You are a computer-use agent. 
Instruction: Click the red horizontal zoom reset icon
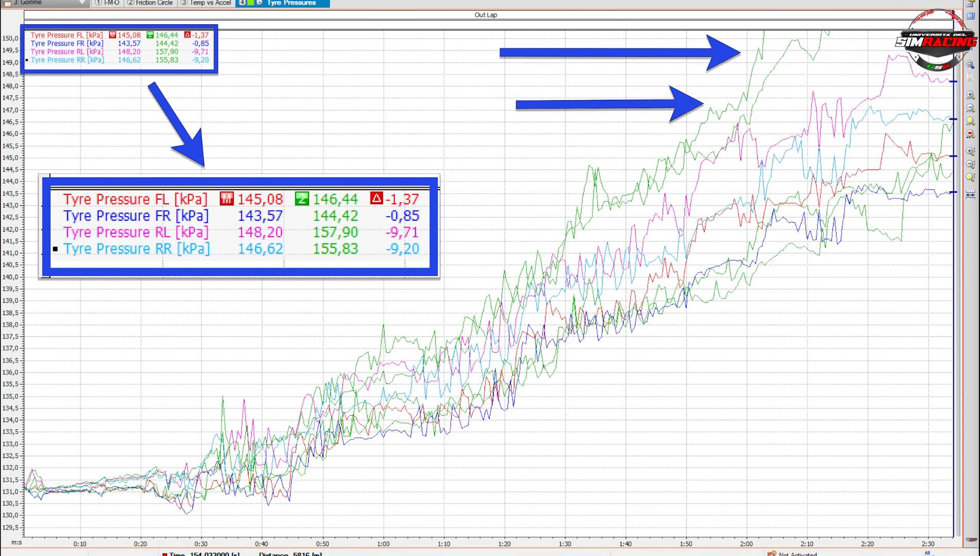[x=970, y=134]
